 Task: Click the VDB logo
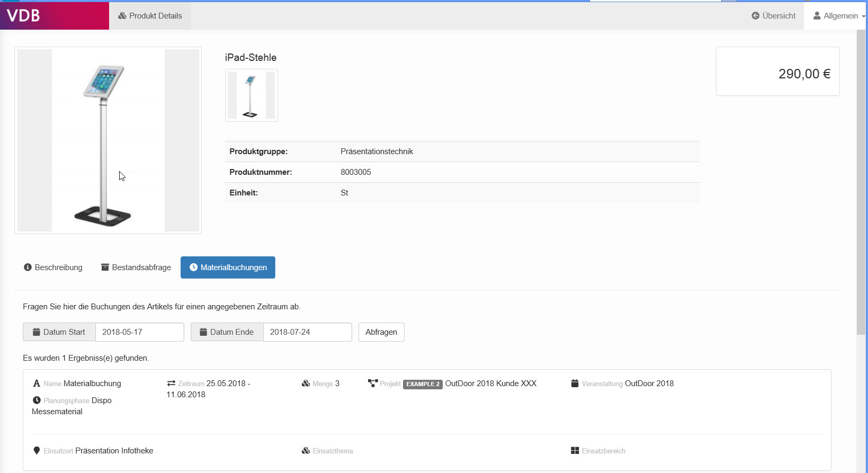pos(23,15)
